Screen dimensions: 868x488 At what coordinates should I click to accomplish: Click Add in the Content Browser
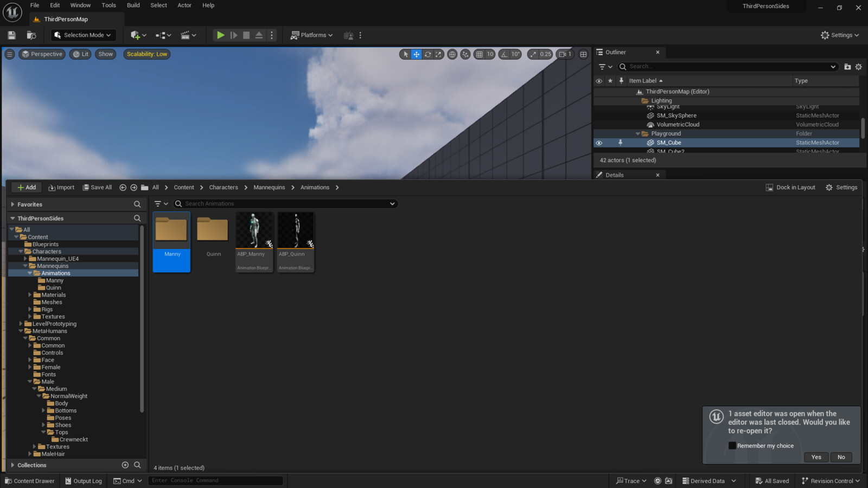tap(27, 188)
